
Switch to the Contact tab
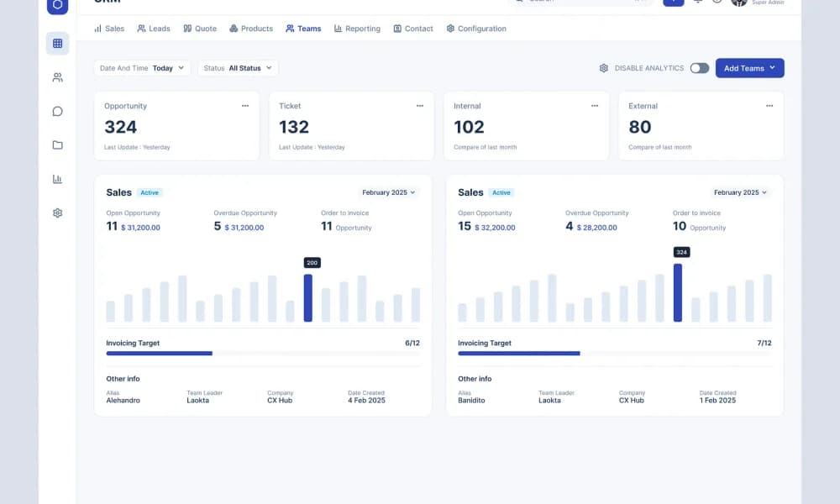coord(413,29)
